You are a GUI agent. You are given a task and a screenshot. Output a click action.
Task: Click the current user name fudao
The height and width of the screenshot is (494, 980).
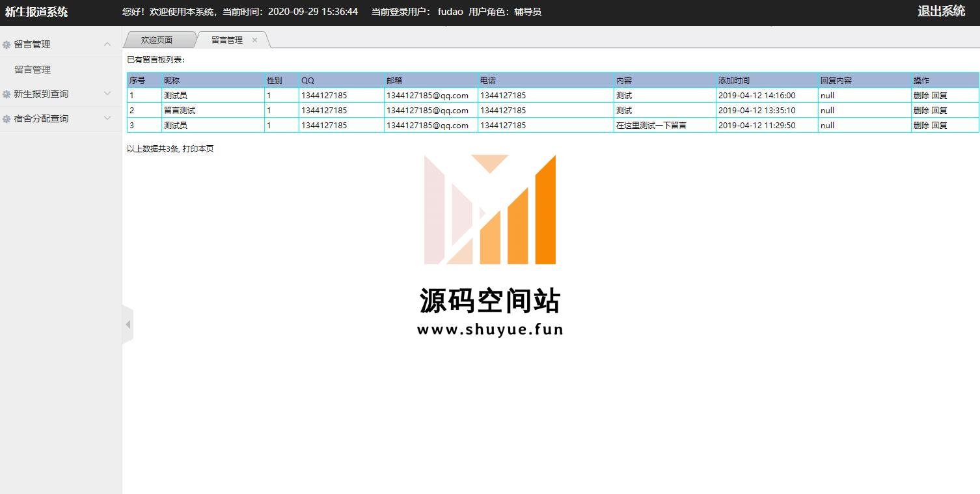[450, 12]
